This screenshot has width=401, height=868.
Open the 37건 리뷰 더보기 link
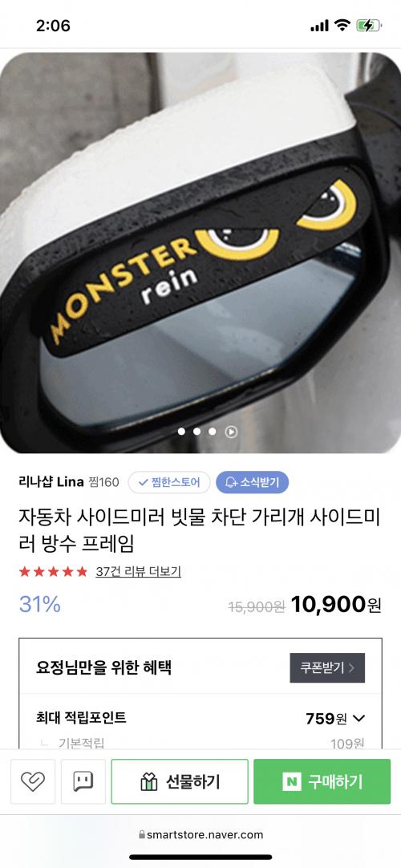(138, 571)
